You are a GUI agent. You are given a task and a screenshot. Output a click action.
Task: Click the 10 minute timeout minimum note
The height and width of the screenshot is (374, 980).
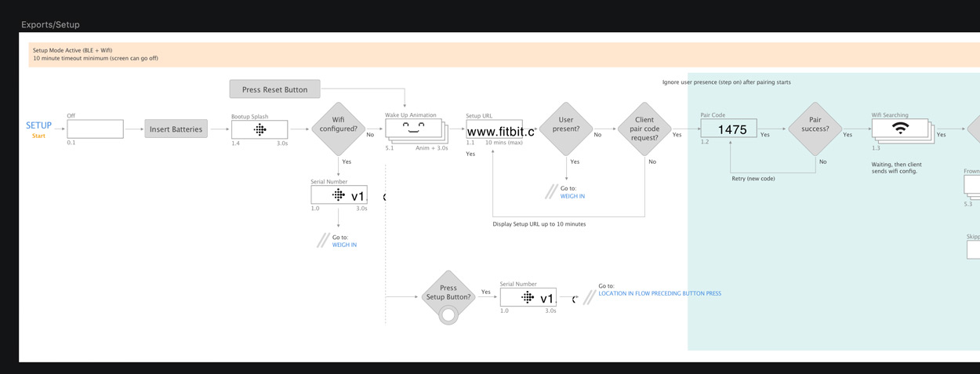point(95,58)
